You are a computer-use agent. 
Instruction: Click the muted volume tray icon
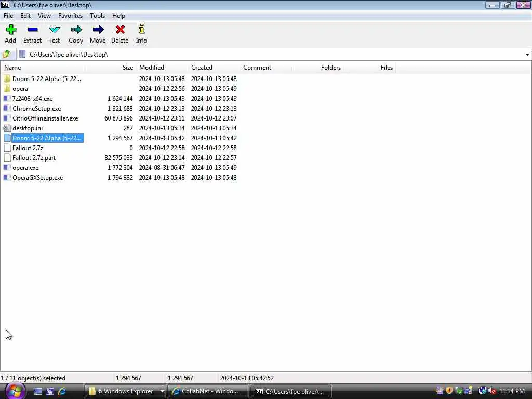(x=493, y=391)
